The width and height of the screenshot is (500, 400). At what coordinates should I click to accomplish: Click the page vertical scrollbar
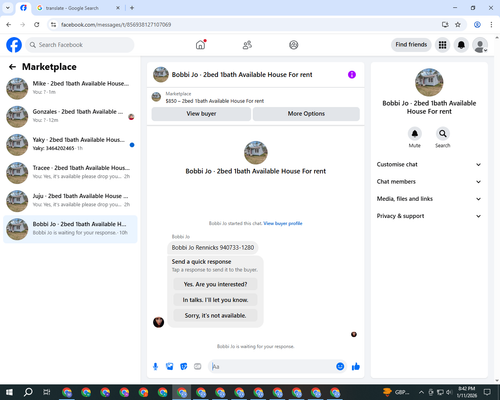(497, 208)
